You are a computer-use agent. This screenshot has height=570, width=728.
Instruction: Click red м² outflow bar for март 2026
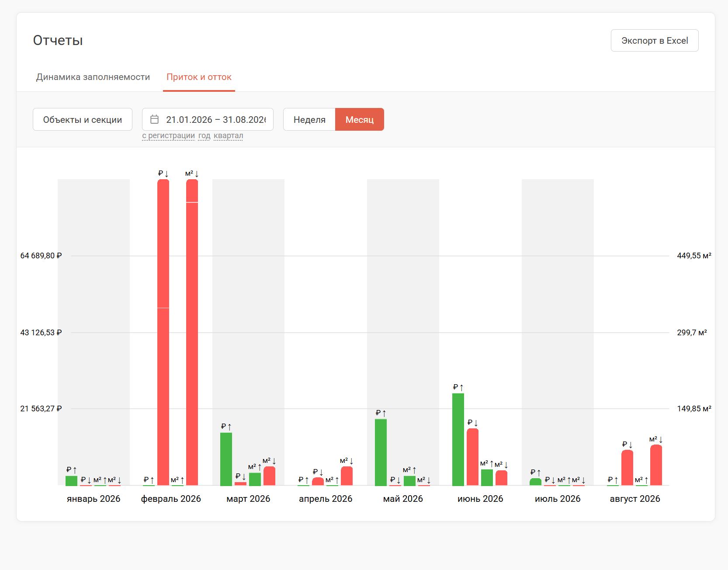point(270,476)
